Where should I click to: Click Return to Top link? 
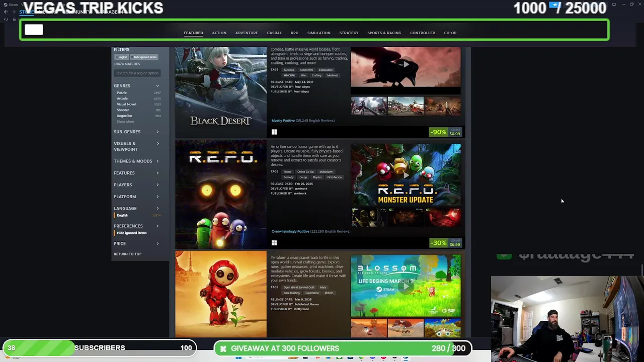(127, 254)
